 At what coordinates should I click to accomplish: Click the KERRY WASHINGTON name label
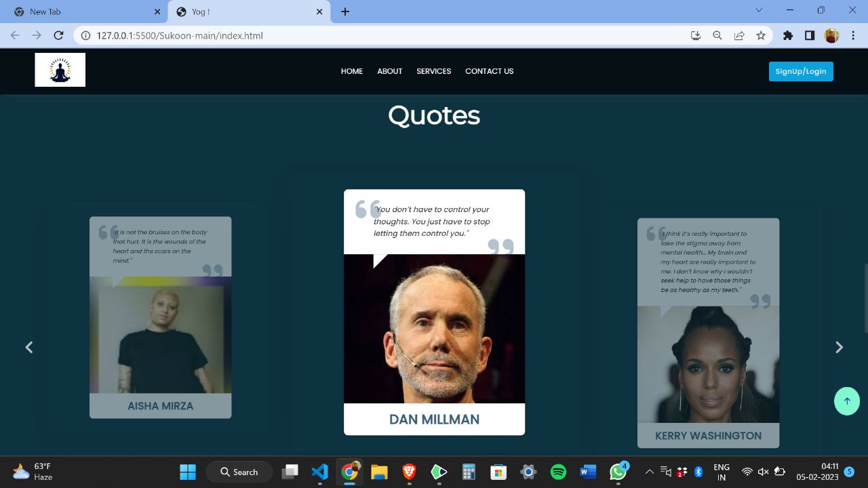coord(708,436)
